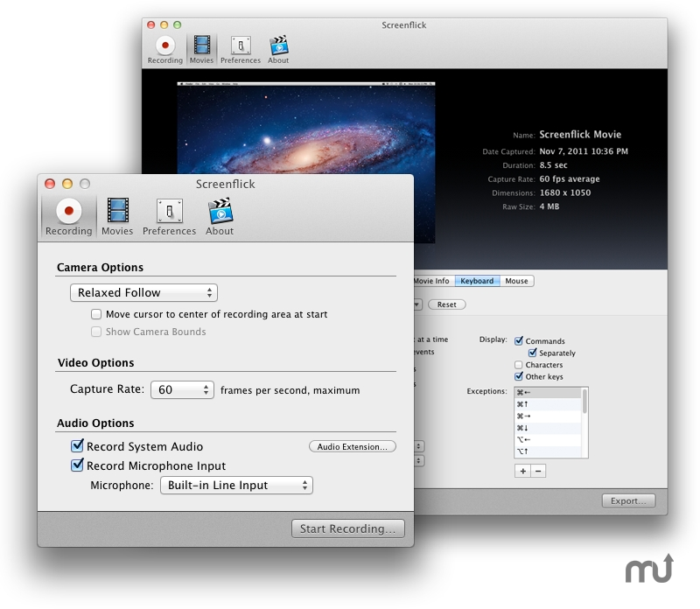Click the minus button under Exceptions list

[538, 471]
